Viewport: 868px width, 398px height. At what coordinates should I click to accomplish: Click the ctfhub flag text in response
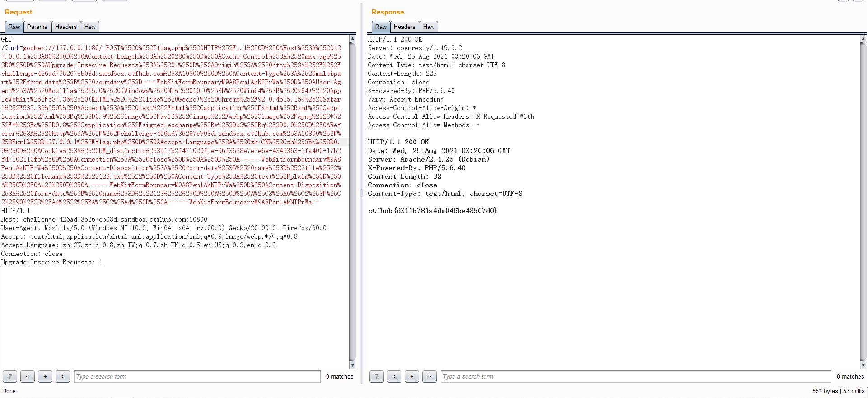coord(432,211)
